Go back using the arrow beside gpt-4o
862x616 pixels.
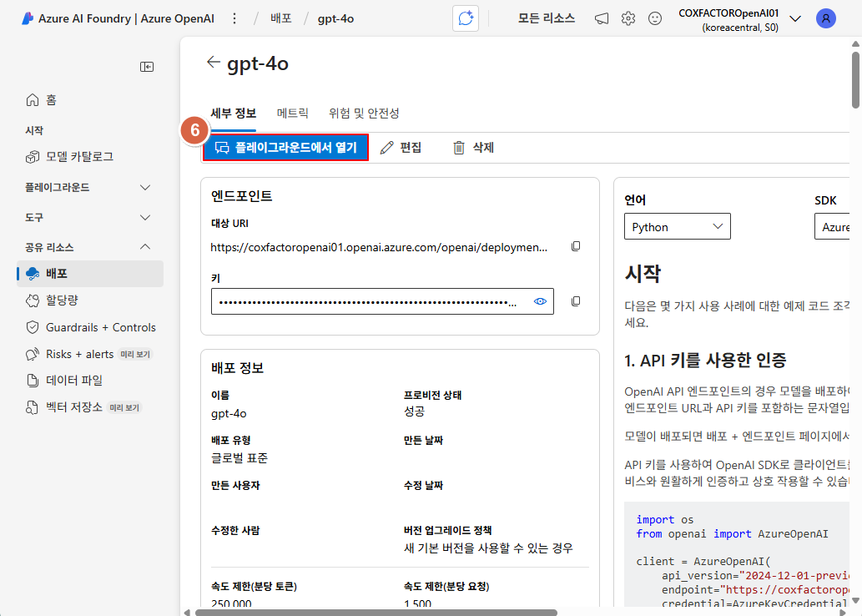coord(214,62)
